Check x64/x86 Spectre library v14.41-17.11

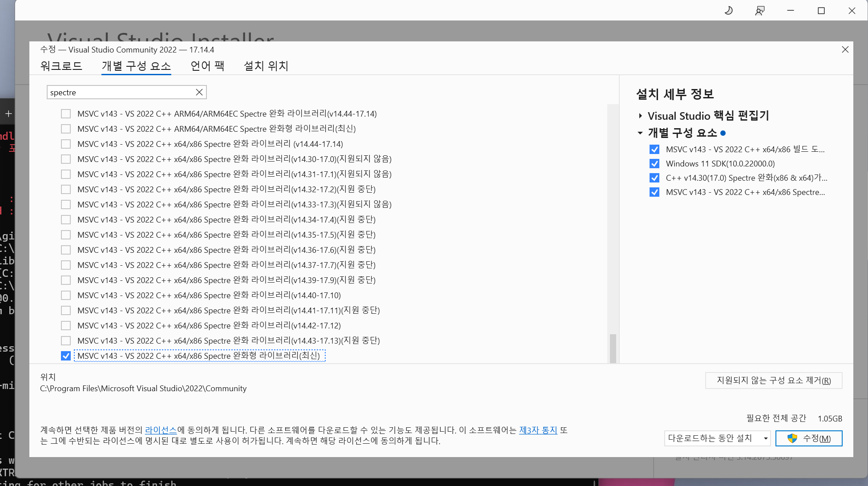tap(66, 311)
